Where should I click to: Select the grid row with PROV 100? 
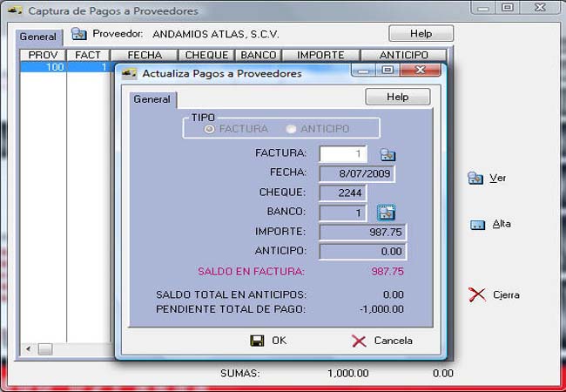click(67, 67)
